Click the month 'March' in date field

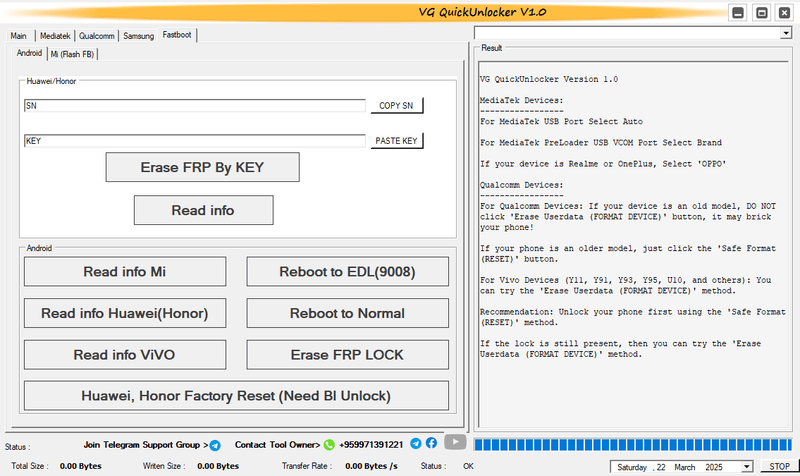[x=685, y=467]
